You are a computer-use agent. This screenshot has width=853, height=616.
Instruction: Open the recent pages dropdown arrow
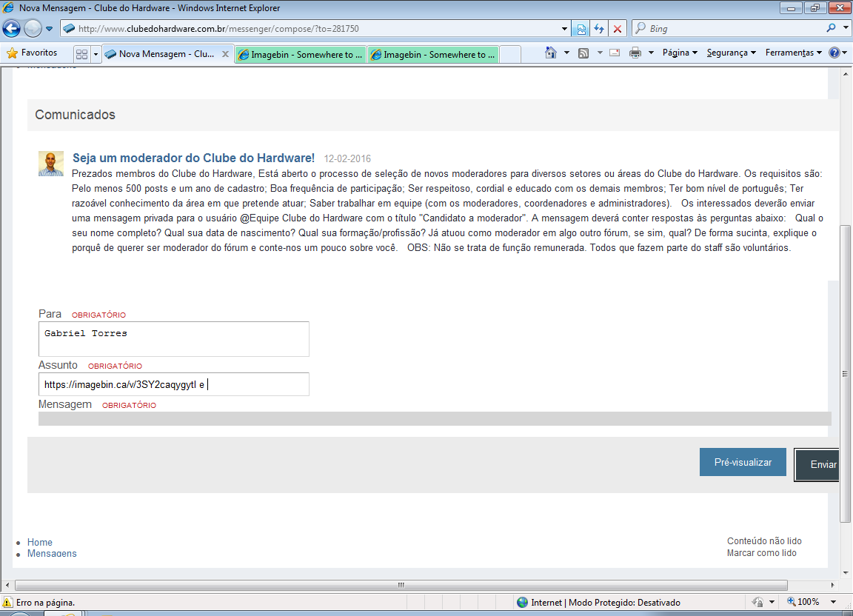point(49,29)
